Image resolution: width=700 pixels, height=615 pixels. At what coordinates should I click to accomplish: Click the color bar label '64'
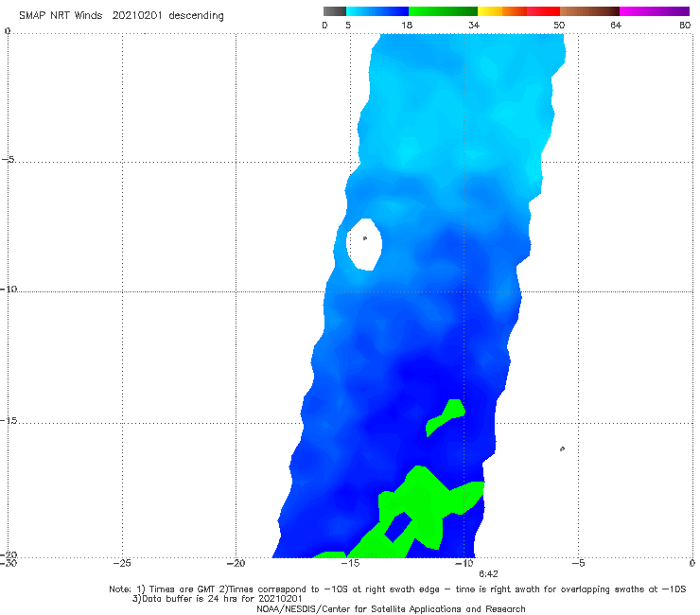pyautogui.click(x=616, y=25)
